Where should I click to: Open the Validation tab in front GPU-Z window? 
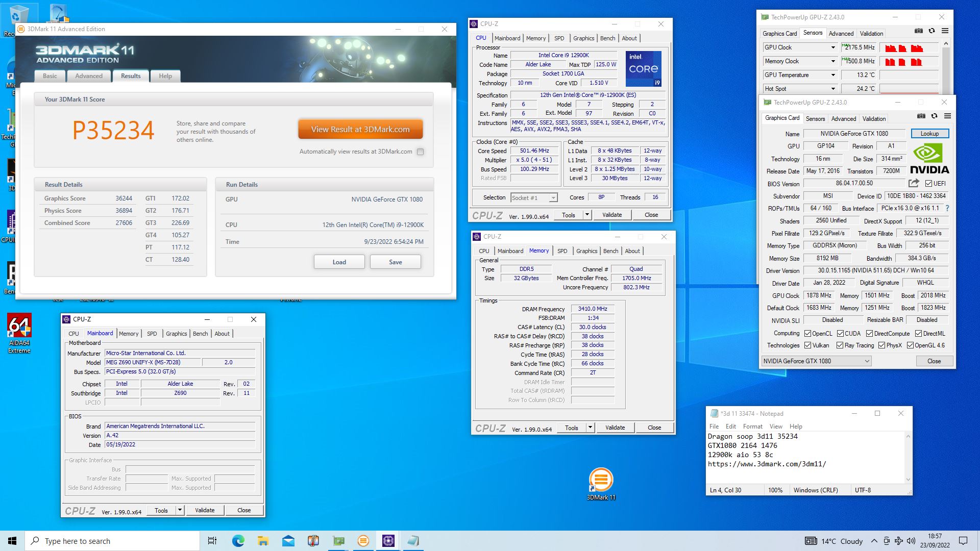(x=874, y=119)
